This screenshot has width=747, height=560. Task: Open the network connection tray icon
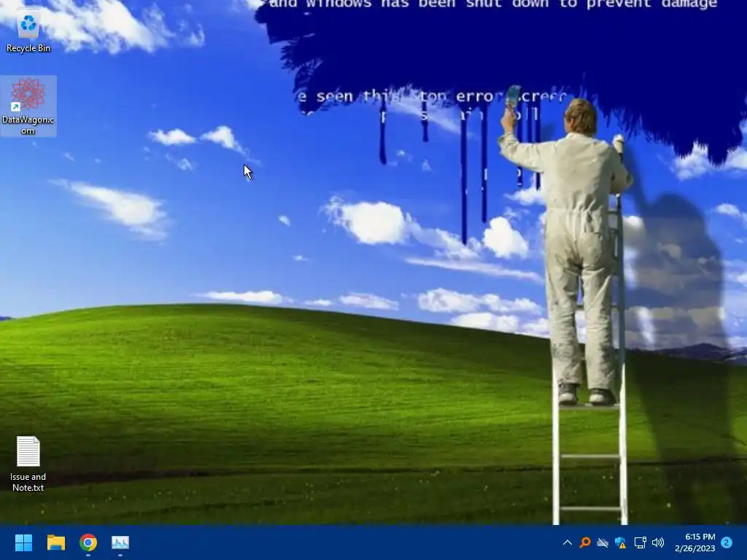(x=640, y=542)
